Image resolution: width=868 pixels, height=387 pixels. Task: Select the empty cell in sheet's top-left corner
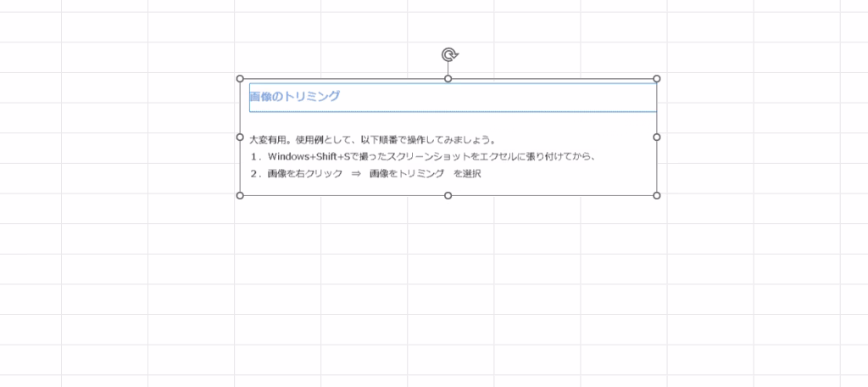pos(31,7)
